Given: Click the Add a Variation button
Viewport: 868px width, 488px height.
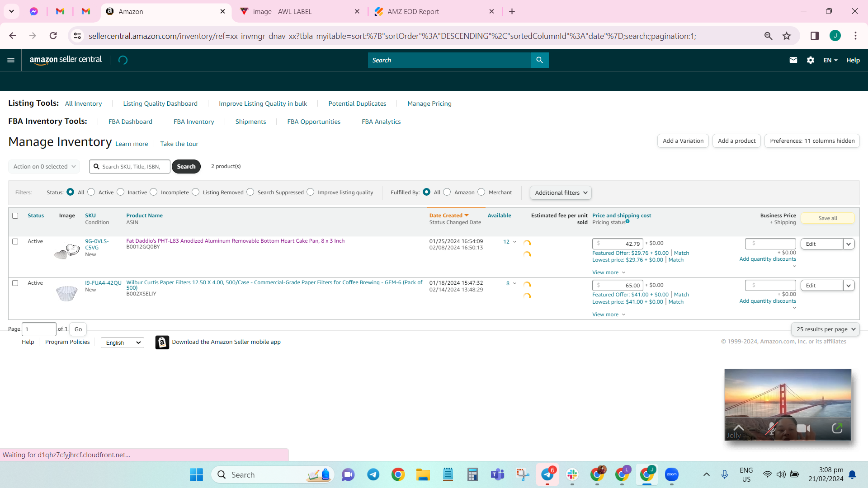Looking at the screenshot, I should [x=683, y=141].
